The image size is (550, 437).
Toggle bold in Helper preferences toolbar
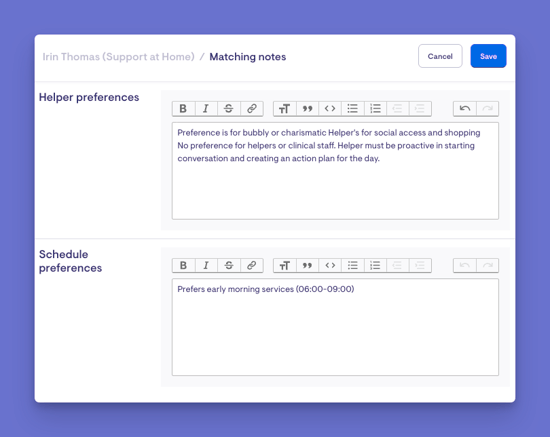coord(183,109)
